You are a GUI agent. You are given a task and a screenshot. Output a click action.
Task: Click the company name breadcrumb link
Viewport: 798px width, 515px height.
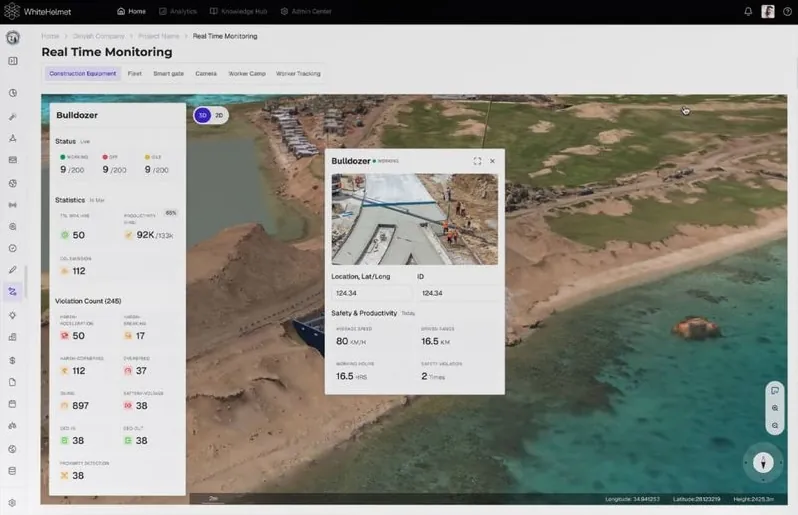[98, 36]
